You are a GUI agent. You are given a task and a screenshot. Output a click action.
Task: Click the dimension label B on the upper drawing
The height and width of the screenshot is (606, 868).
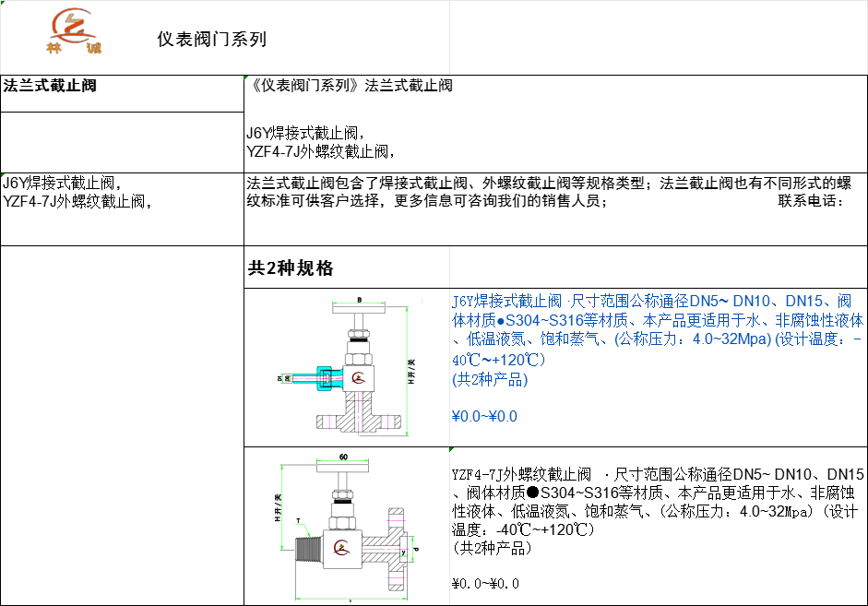[x=359, y=301]
